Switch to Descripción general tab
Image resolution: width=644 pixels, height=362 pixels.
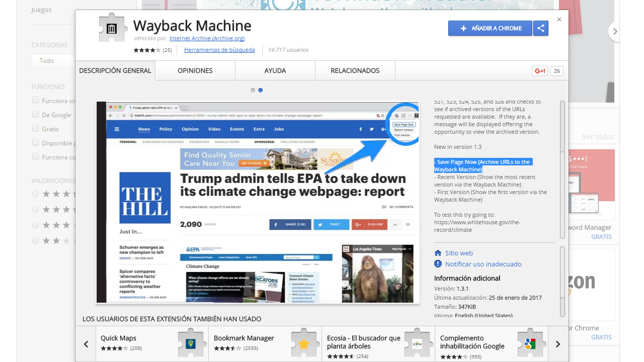coord(115,70)
